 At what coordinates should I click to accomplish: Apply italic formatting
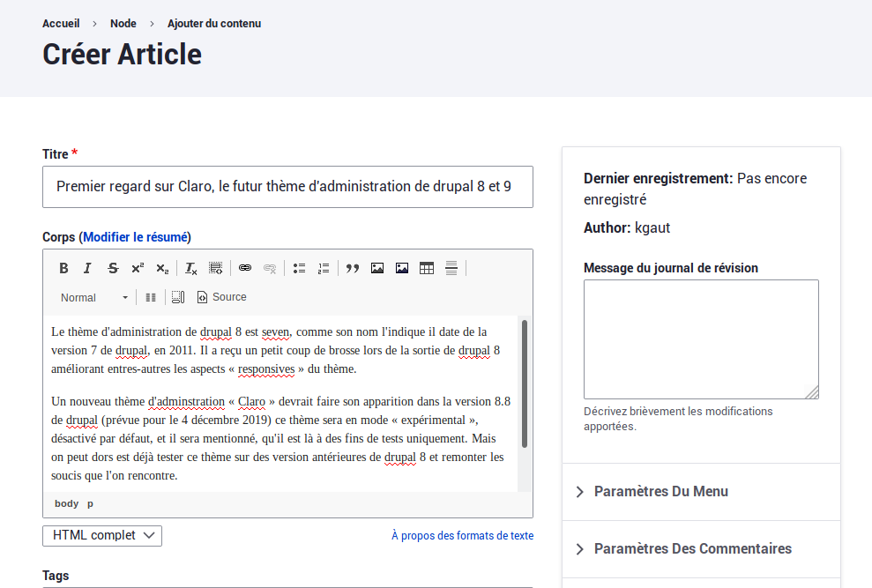click(x=88, y=269)
